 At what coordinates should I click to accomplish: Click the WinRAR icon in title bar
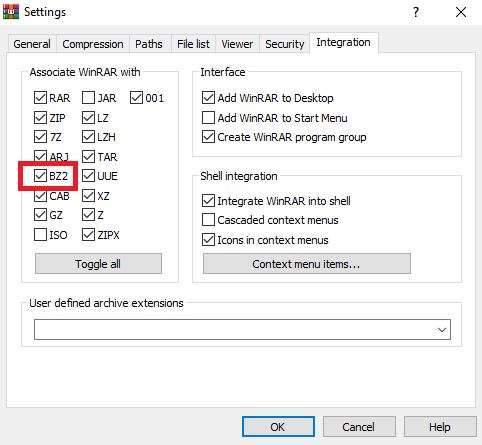(x=11, y=12)
